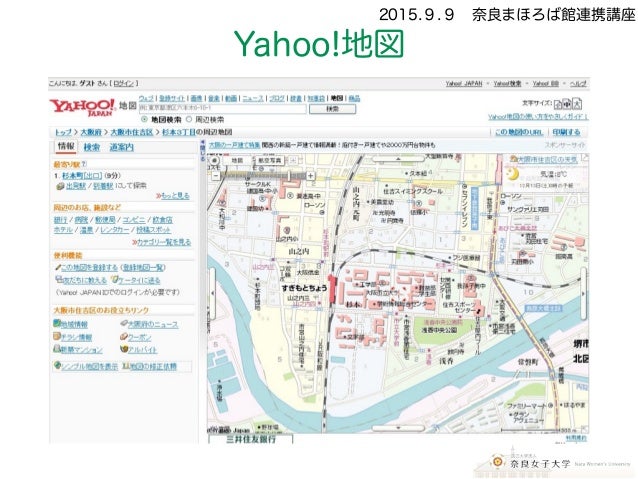
Task: Click the 印刷する link
Action: click(566, 132)
